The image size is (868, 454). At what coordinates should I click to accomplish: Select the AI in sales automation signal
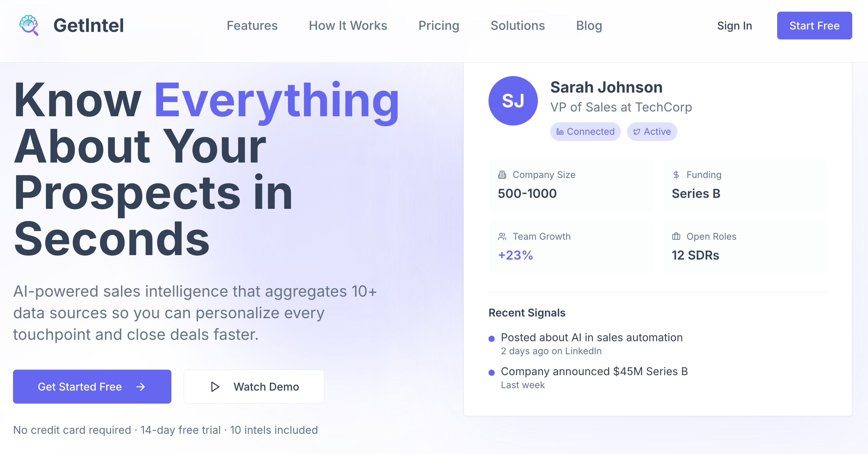tap(591, 338)
